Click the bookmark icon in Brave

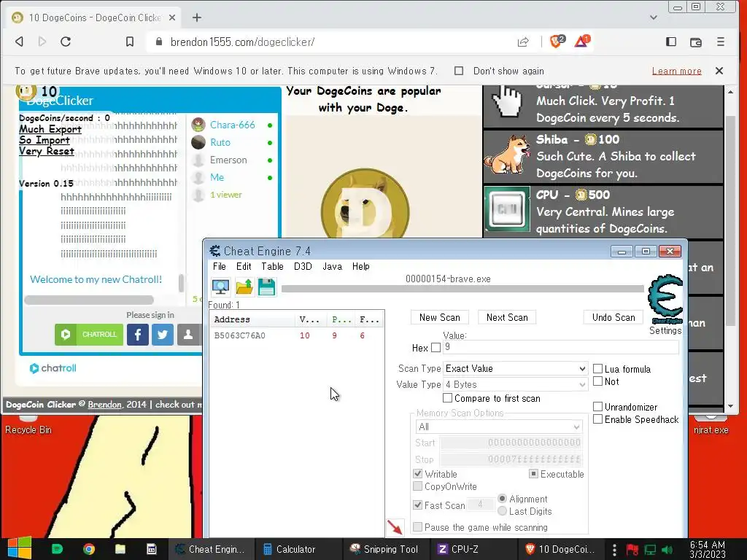pos(130,42)
